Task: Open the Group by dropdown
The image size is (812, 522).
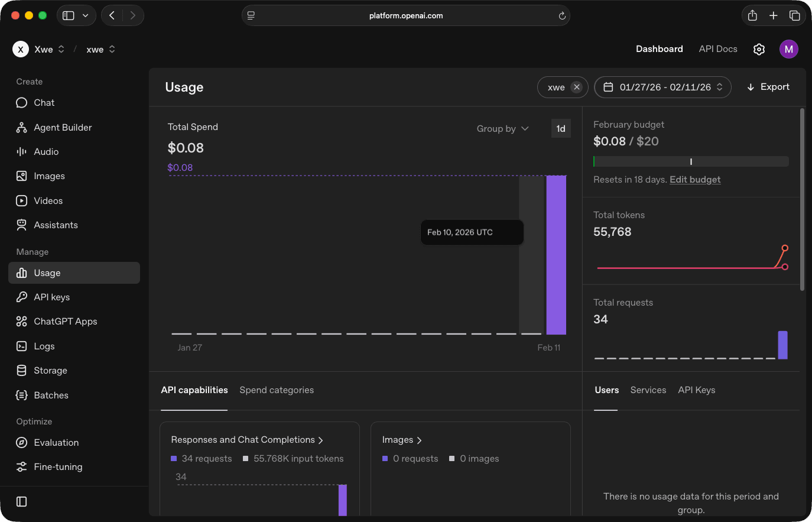Action: click(503, 128)
